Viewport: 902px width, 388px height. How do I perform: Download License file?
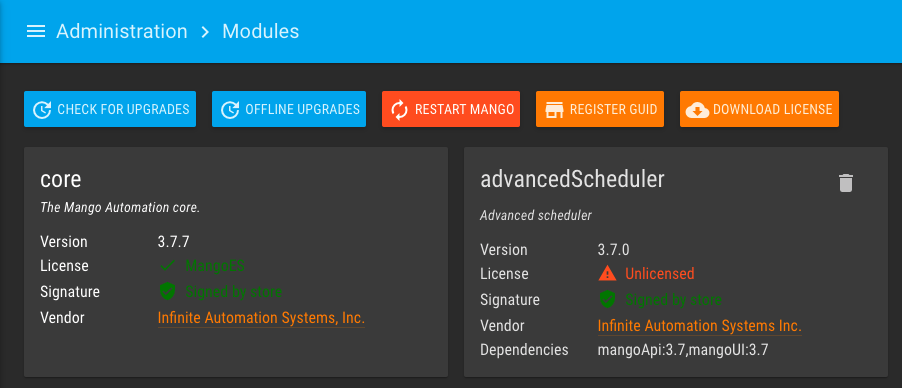pyautogui.click(x=759, y=109)
